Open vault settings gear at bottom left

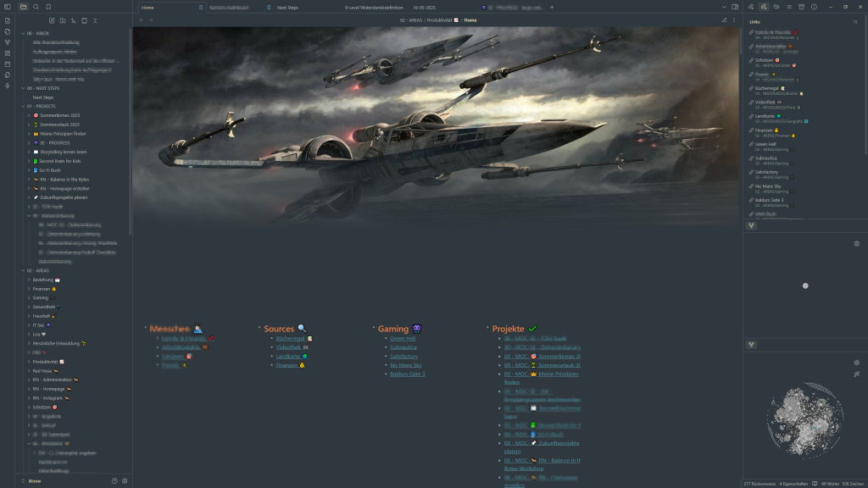pyautogui.click(x=125, y=480)
